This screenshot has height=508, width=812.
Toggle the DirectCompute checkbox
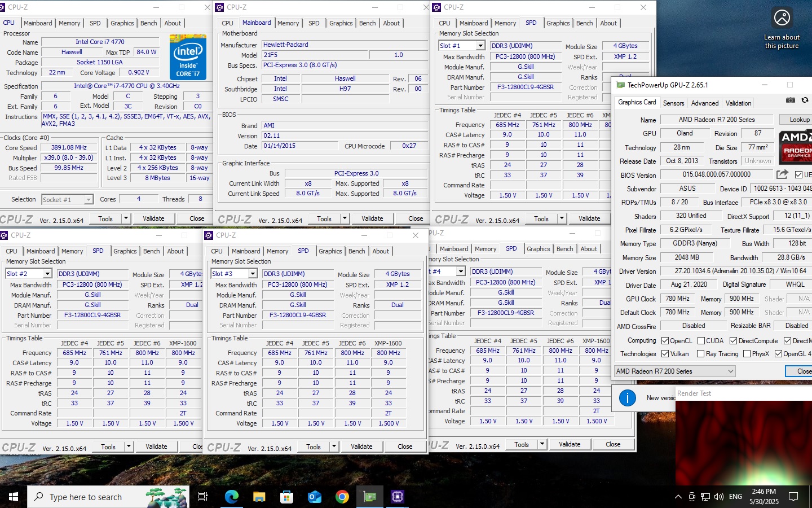[733, 340]
